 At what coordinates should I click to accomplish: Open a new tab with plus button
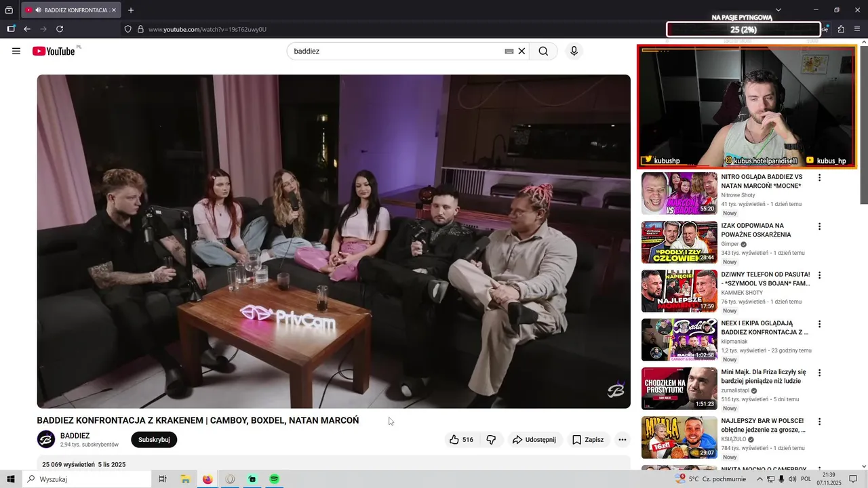point(131,10)
